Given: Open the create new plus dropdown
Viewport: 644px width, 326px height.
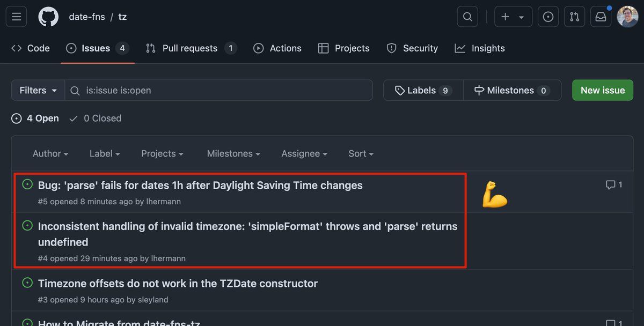Looking at the screenshot, I should [513, 17].
